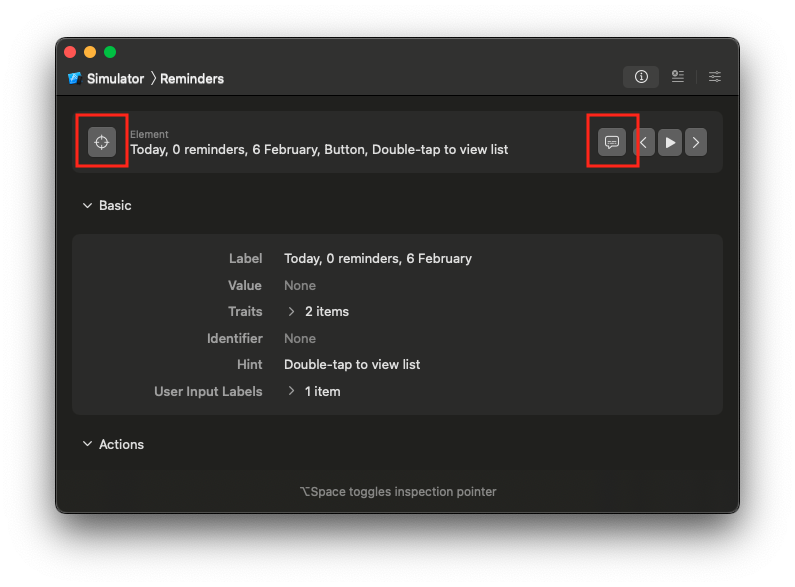Open the Simulator target dropdown
This screenshot has width=795, height=587.
coord(106,78)
